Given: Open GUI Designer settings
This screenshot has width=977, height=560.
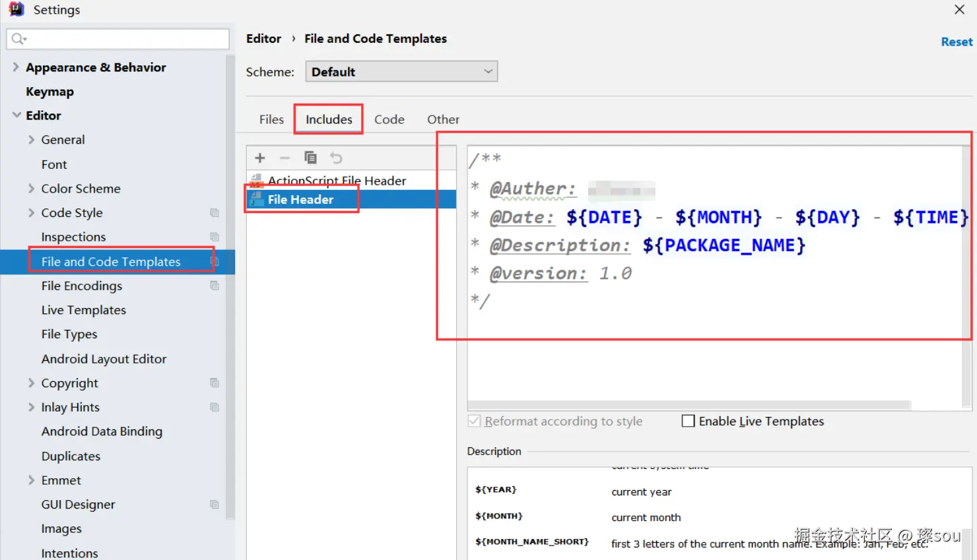Looking at the screenshot, I should pos(78,505).
